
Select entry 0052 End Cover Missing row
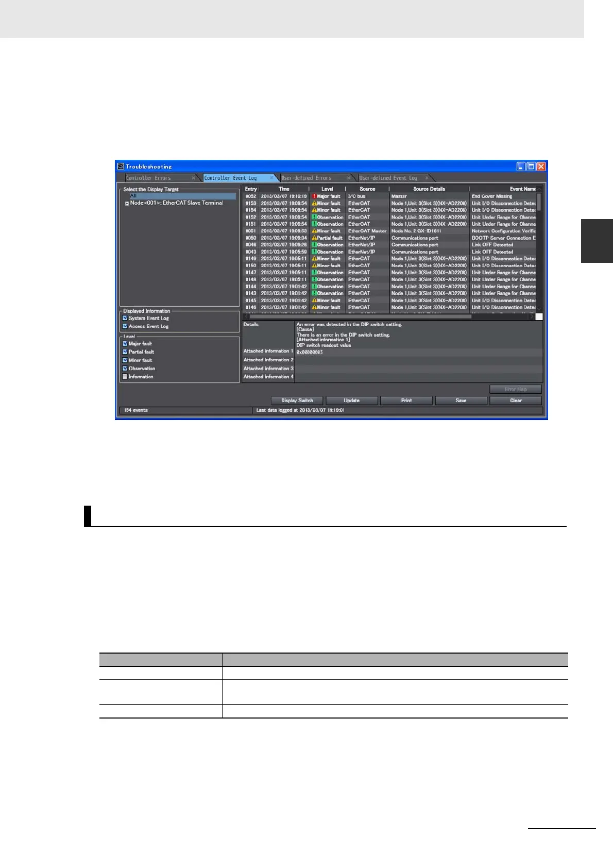(389, 196)
